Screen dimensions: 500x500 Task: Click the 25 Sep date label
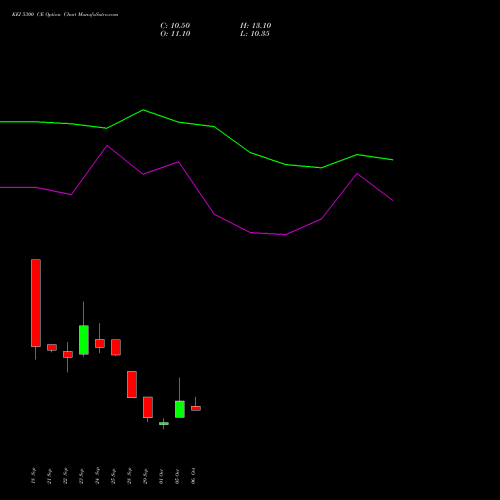113,476
